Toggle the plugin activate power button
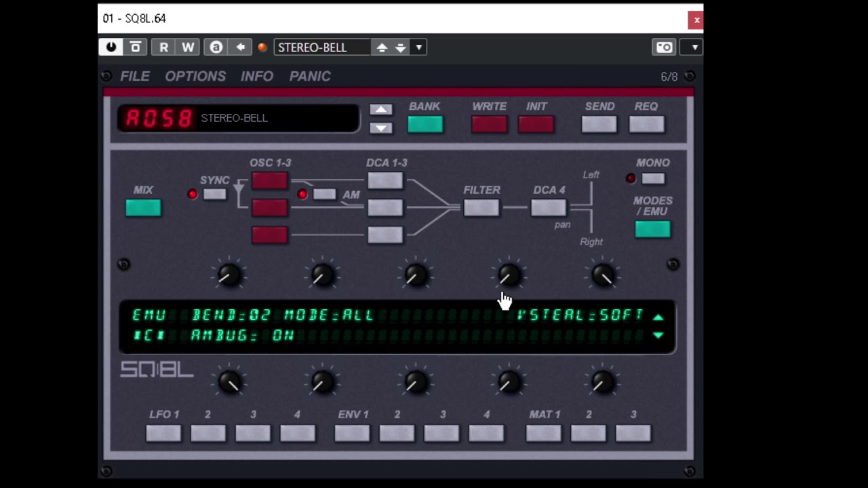 (x=111, y=47)
